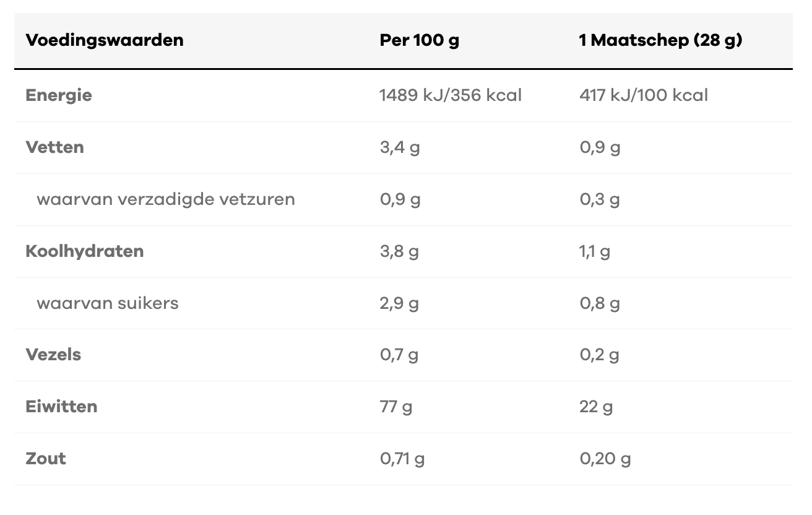The width and height of the screenshot is (812, 515).
Task: Click the 3,4 g Vetten value
Action: coord(400,147)
